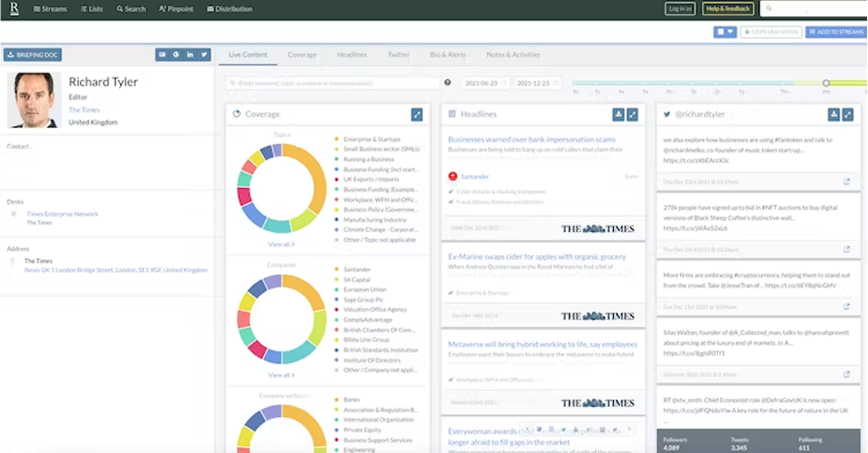The width and height of the screenshot is (868, 453).
Task: Tick the checkbox beside the heart icon
Action: tap(721, 32)
